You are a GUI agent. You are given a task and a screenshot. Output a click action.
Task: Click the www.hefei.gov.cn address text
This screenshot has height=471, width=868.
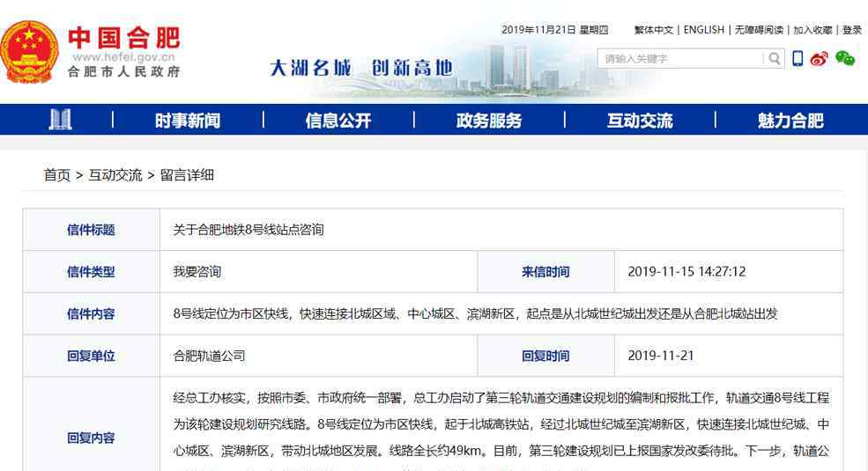[124, 57]
